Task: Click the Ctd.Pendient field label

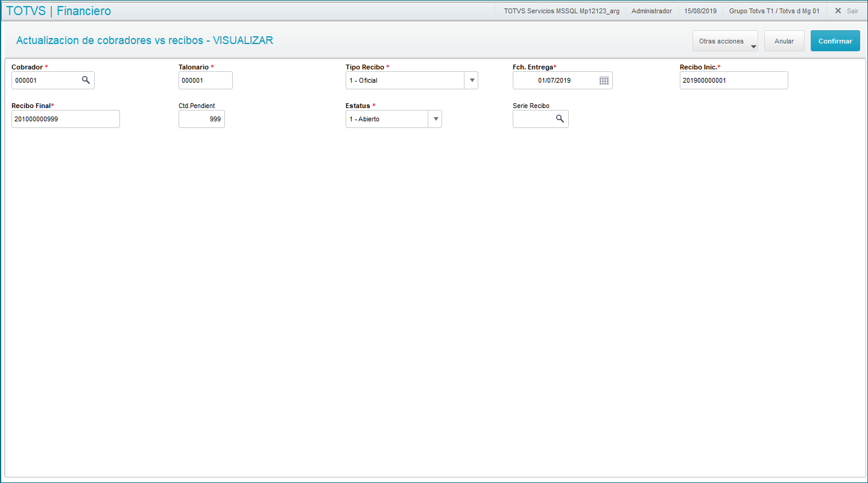Action: click(197, 106)
